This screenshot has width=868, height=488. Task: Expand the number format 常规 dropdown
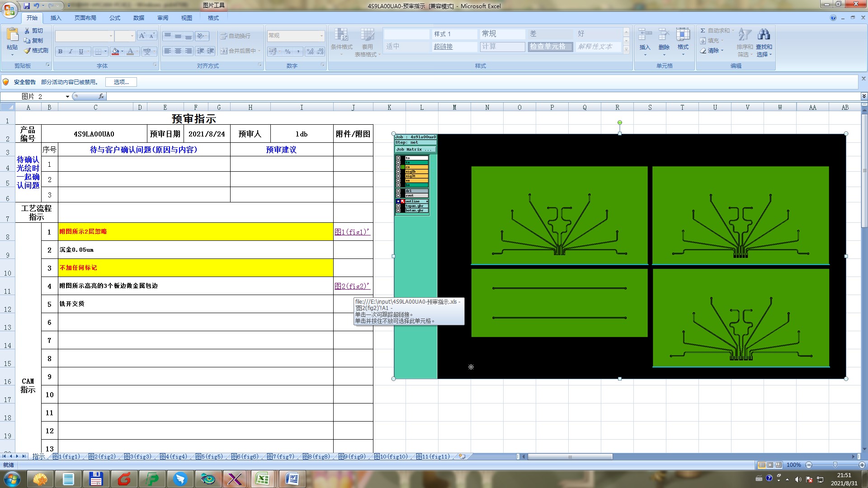point(321,36)
